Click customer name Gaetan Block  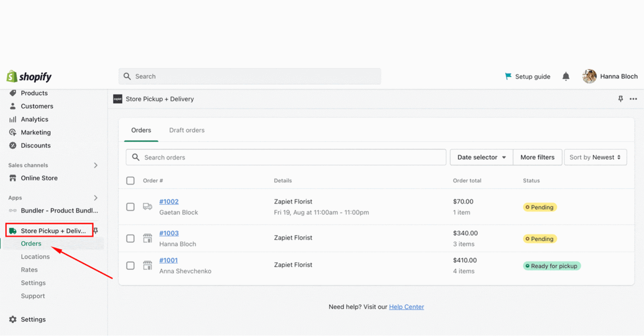click(179, 212)
